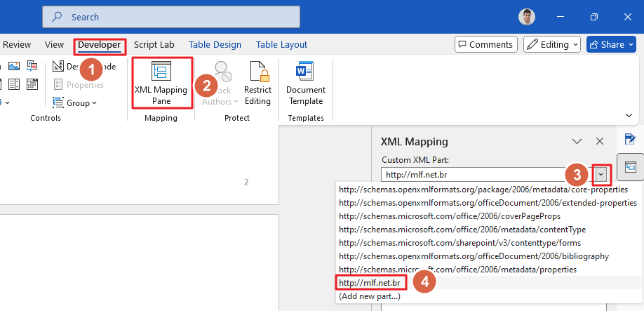Open XML Mapping task pane options chevron
644x311 pixels.
577,142
